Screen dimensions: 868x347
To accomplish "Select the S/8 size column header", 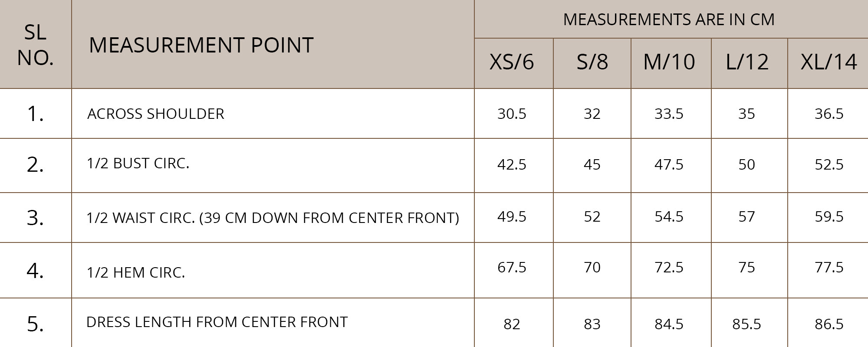I will point(592,62).
